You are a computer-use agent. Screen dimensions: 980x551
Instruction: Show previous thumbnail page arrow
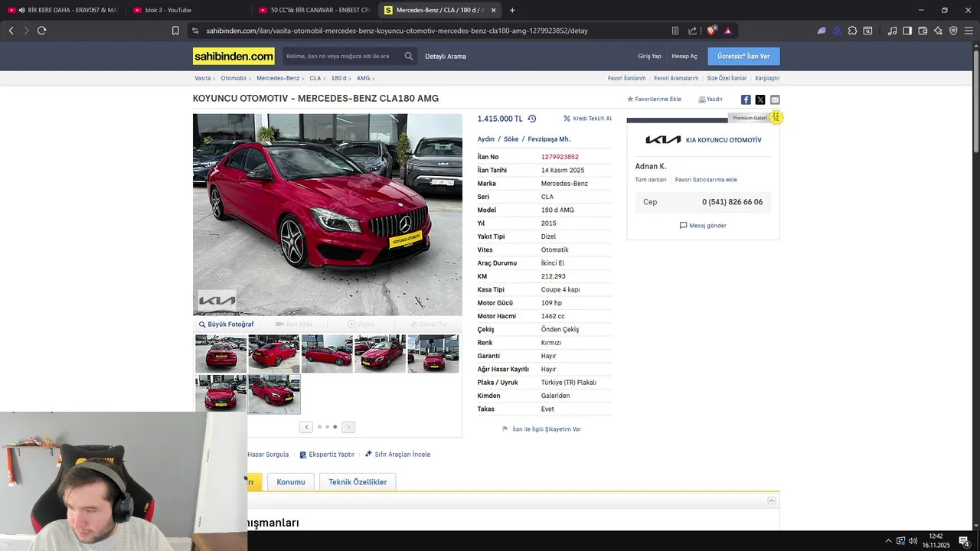pos(306,427)
